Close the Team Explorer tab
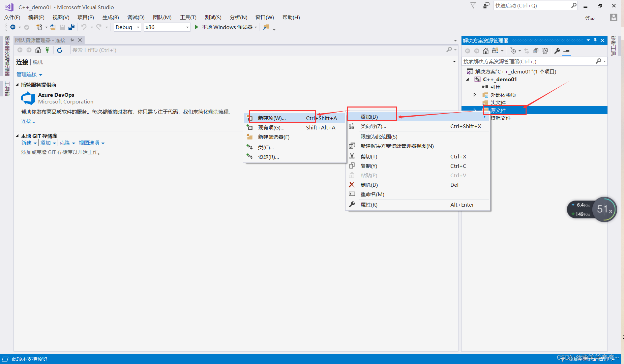Screen dimensions: 624x364 80,40
